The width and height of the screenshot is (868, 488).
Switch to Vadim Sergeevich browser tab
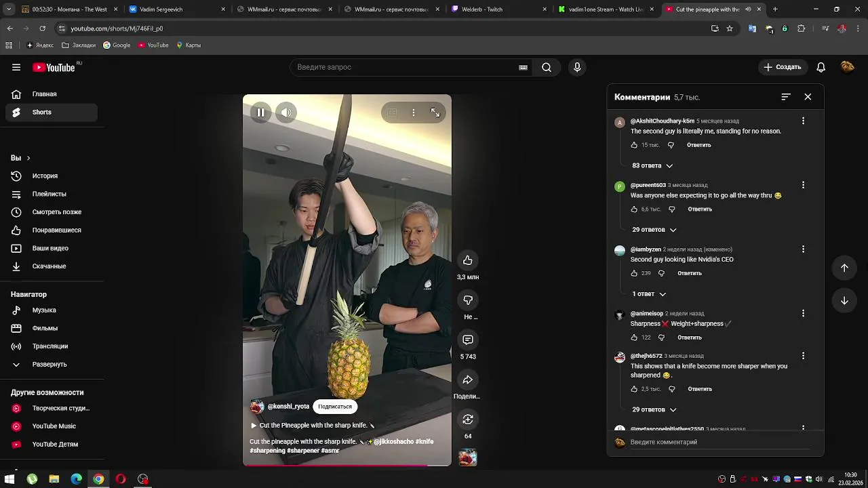point(177,9)
